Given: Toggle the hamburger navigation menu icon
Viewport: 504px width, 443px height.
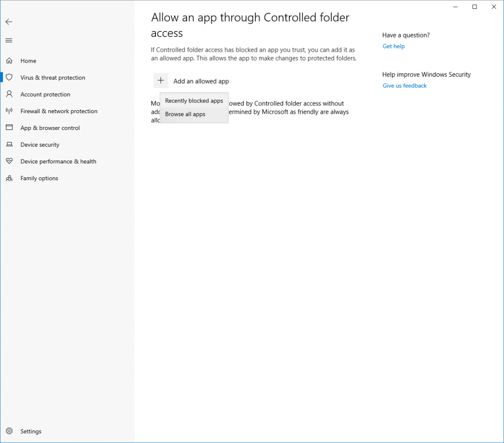Looking at the screenshot, I should pos(9,40).
